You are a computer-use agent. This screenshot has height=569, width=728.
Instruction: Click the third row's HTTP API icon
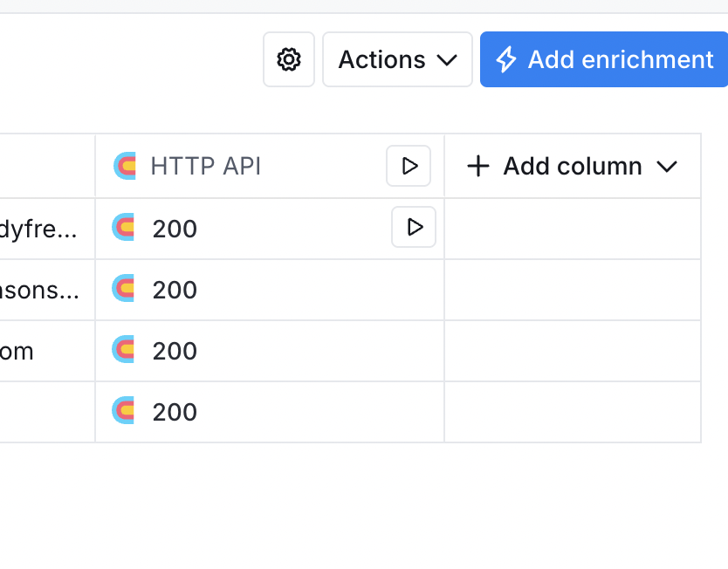coord(124,350)
